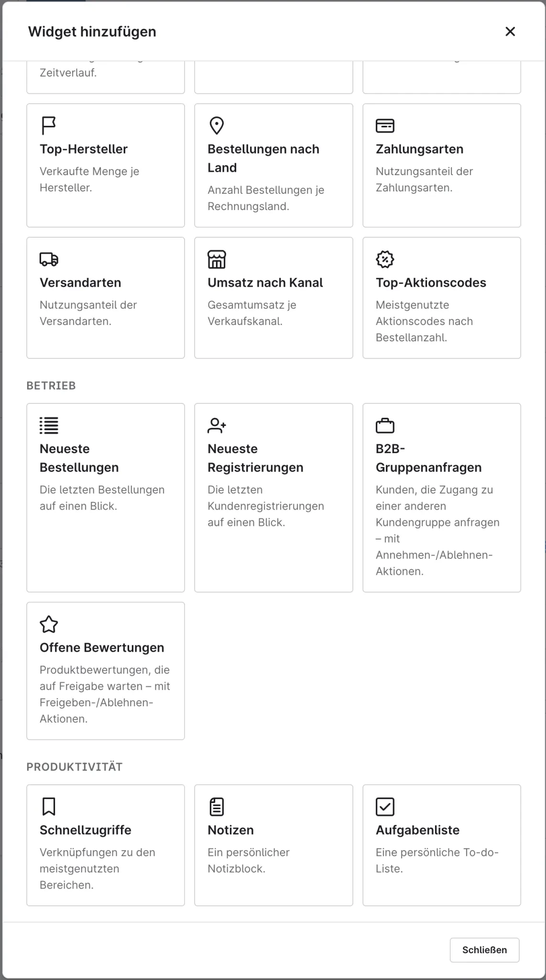The image size is (546, 980).
Task: Select the Zahlungsarten widget title
Action: point(419,149)
